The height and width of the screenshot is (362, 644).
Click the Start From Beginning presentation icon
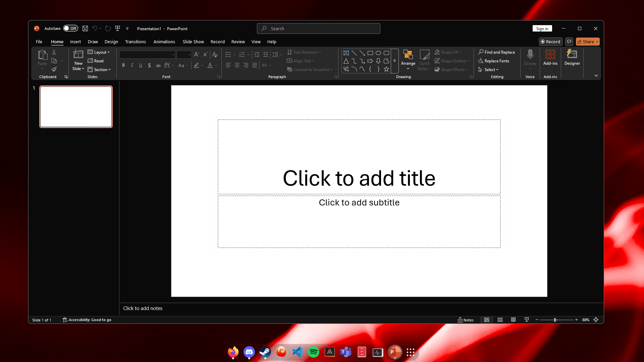[x=117, y=28]
